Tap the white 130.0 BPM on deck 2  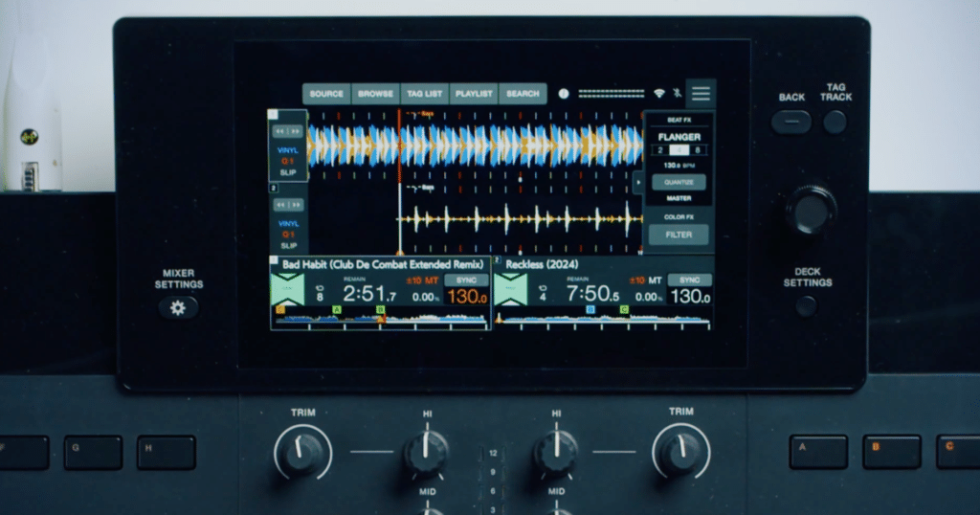690,297
